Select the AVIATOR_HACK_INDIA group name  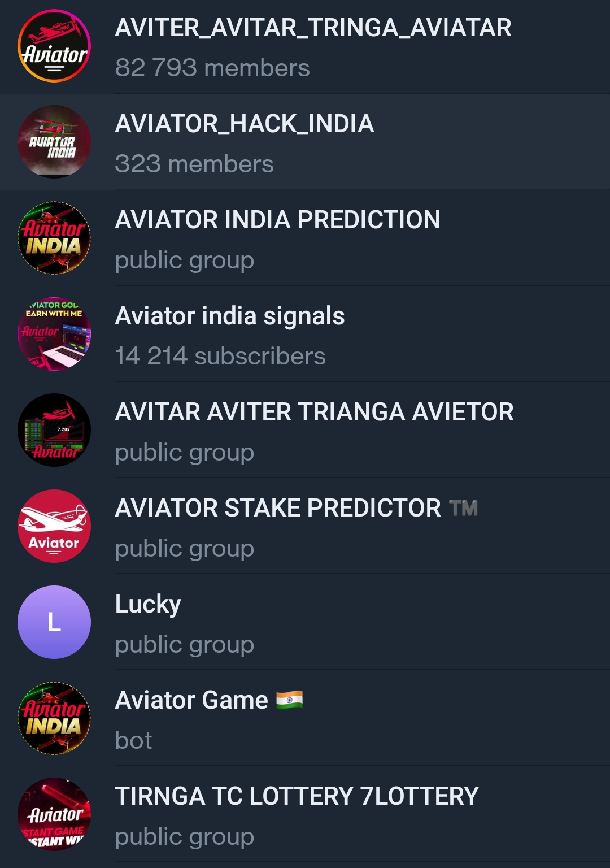244,124
